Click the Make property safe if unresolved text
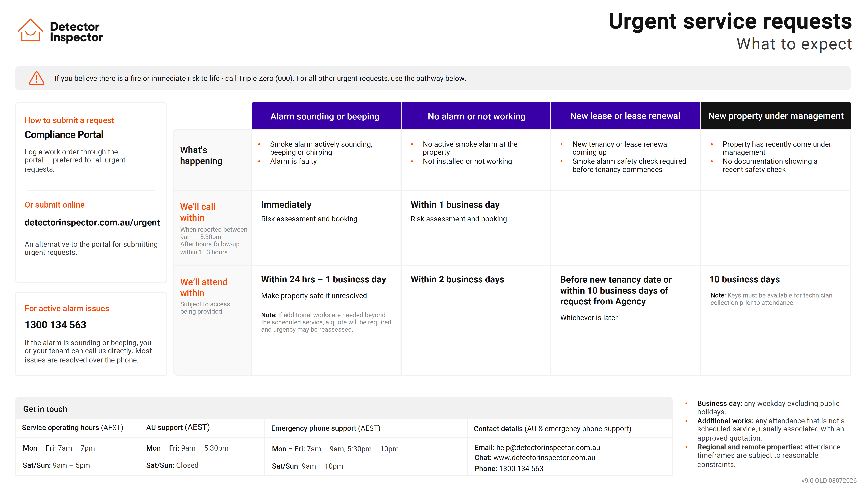This screenshot has height=488, width=868. pyautogui.click(x=314, y=296)
